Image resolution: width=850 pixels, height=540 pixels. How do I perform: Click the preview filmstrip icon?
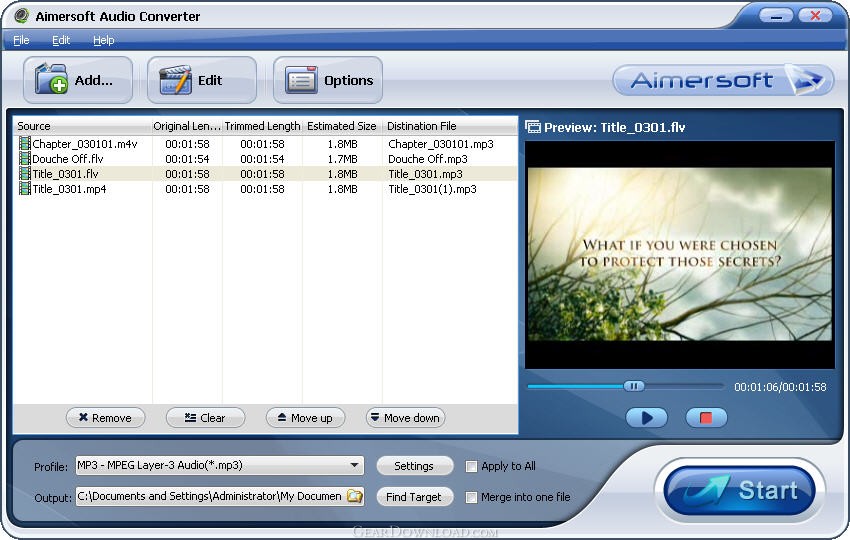click(533, 127)
